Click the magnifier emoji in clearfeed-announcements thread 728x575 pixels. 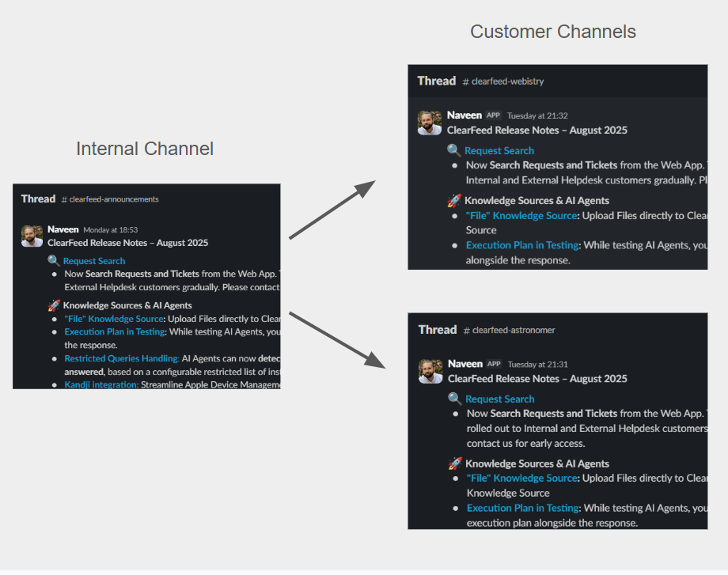tap(54, 261)
